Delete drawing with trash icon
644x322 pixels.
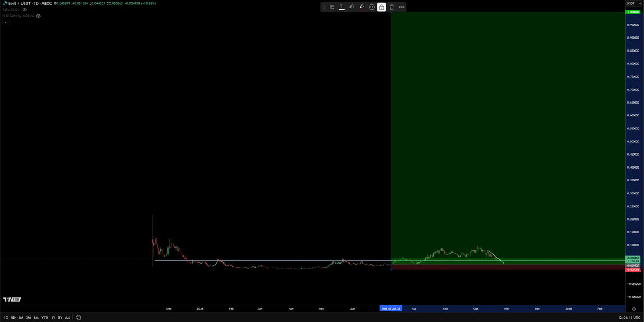(x=392, y=7)
